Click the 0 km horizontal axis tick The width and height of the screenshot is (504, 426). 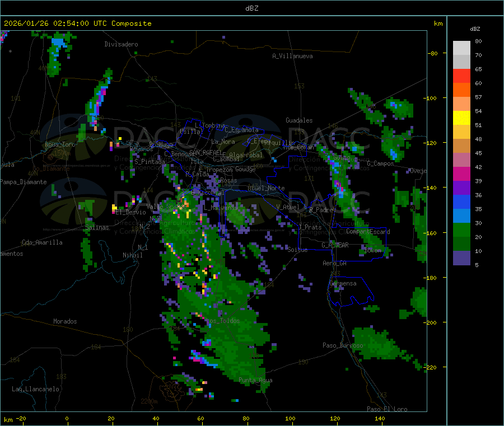pyautogui.click(x=67, y=418)
